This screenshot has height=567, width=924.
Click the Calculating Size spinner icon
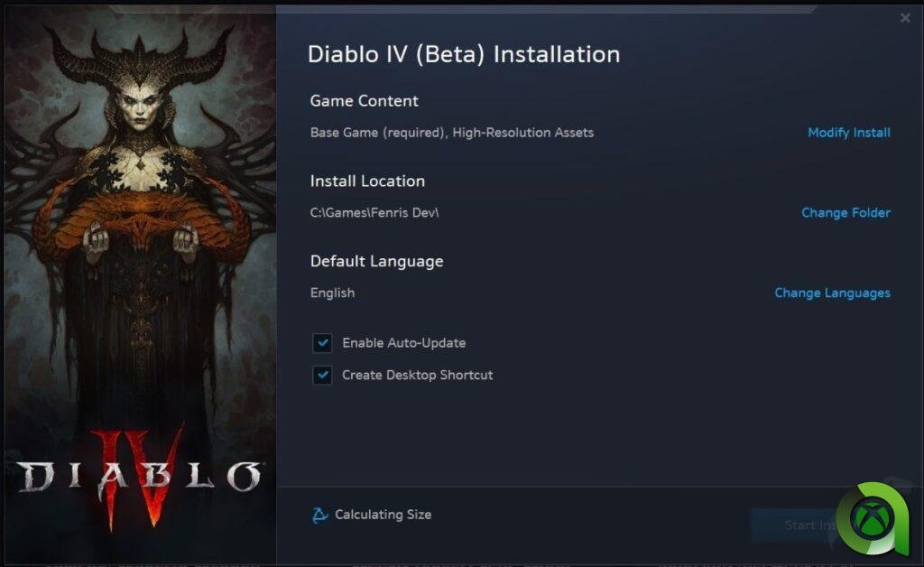coord(319,515)
